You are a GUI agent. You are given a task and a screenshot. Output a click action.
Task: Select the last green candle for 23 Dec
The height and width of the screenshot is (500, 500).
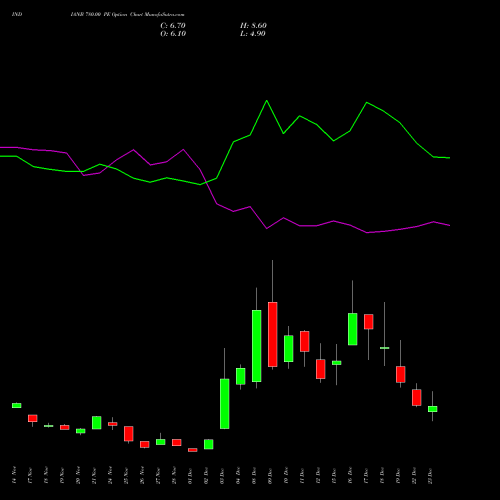[x=433, y=409]
